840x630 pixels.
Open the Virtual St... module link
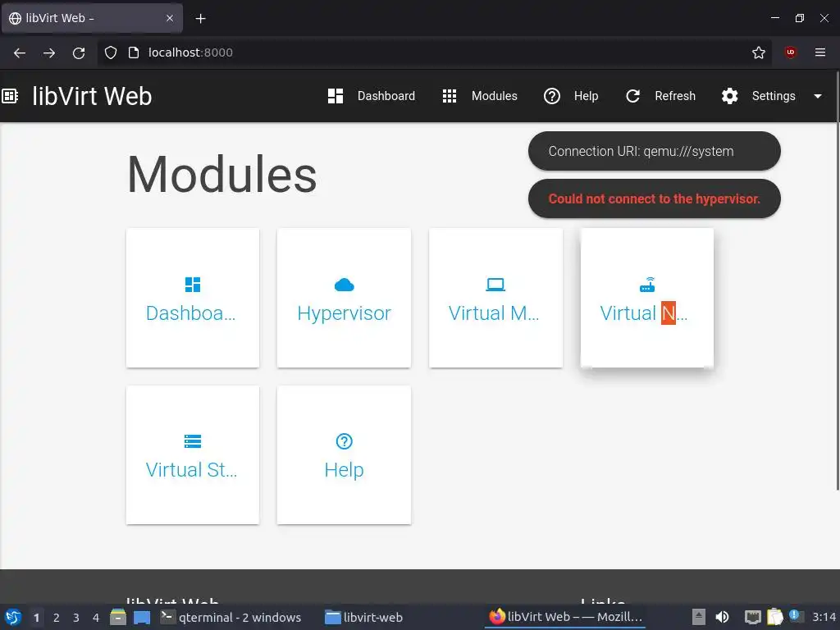[191, 470]
